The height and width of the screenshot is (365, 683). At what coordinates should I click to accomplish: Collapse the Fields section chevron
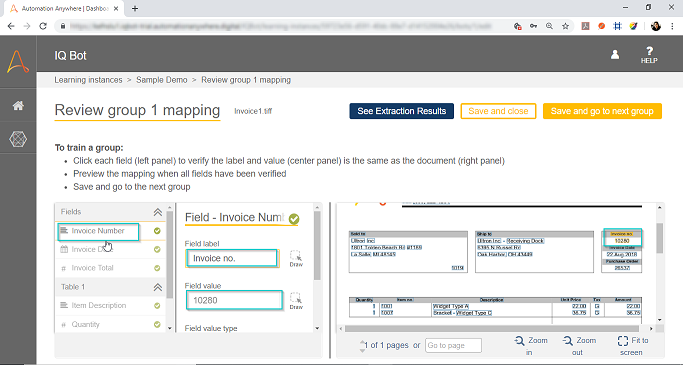coord(158,212)
